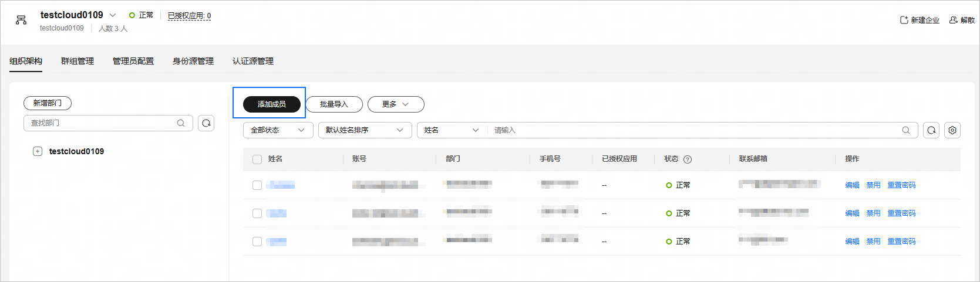Click the 姓名 column header
Screen dimensions: 980x282
pyautogui.click(x=275, y=159)
